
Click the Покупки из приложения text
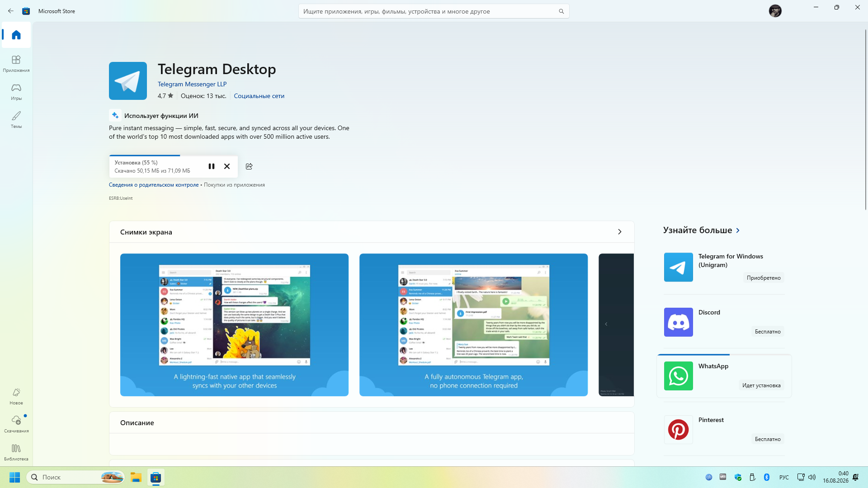tap(234, 185)
